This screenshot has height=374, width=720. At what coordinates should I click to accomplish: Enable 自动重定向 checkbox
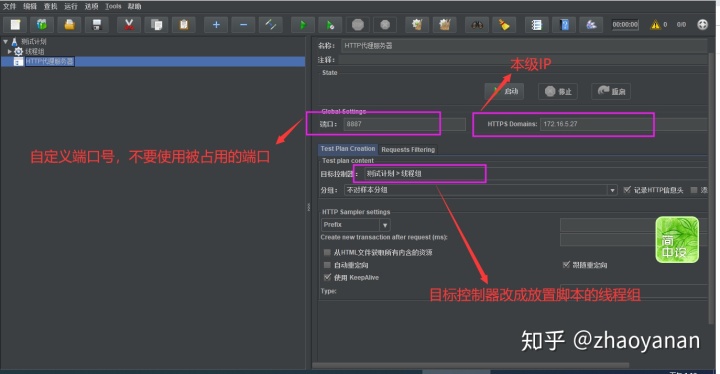(x=327, y=265)
